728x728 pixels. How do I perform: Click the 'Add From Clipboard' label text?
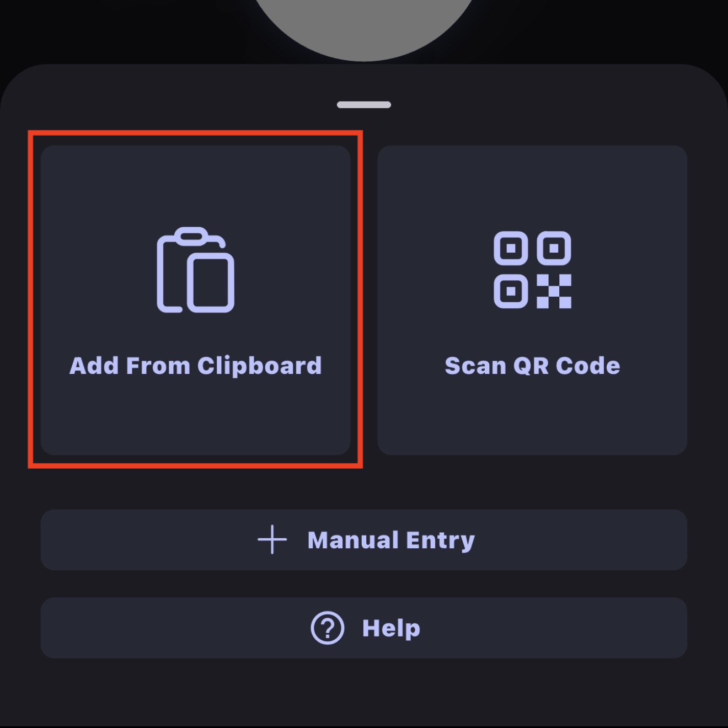point(196,366)
